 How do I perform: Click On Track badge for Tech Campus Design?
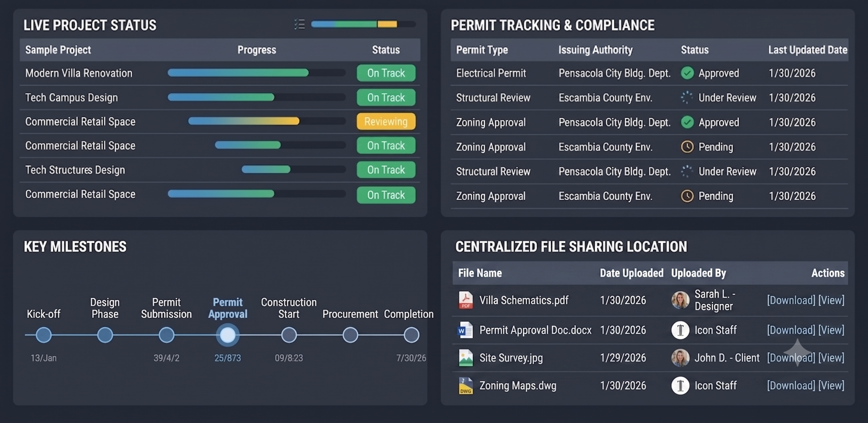(x=386, y=98)
